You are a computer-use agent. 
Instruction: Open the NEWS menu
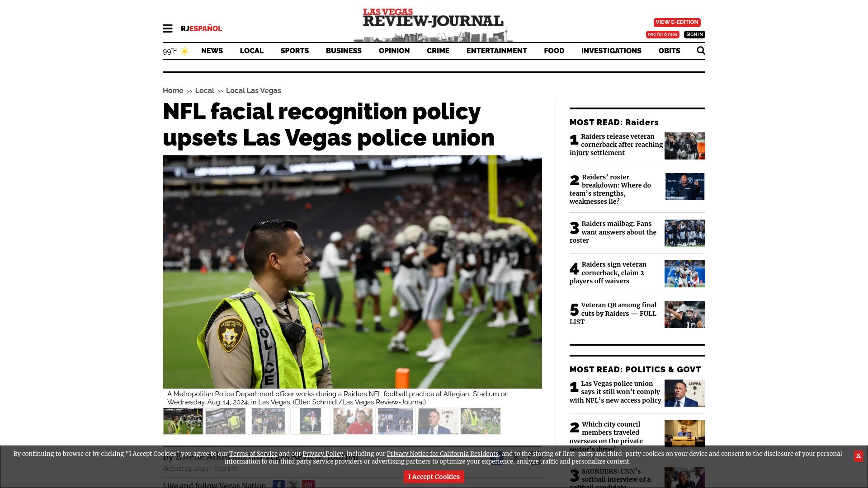[212, 51]
